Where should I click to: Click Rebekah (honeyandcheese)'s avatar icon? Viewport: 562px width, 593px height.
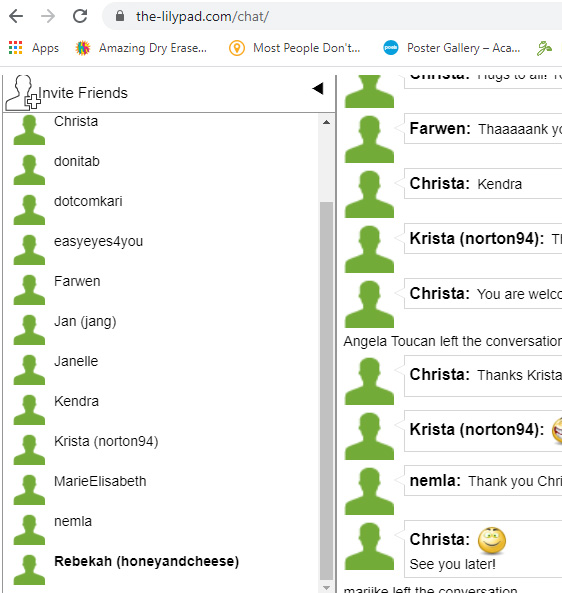tap(29, 570)
